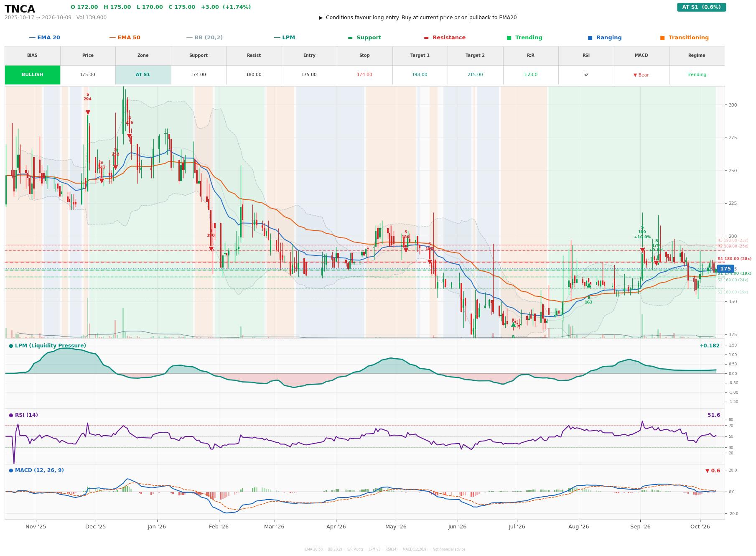Viewport: 756px width, 556px height.
Task: Click the orange Transitioning legend square
Action: 662,38
